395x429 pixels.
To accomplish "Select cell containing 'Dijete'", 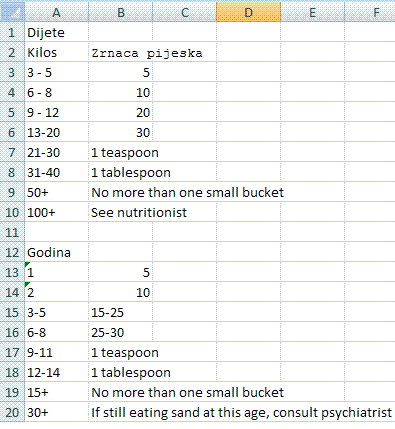I will [x=57, y=32].
